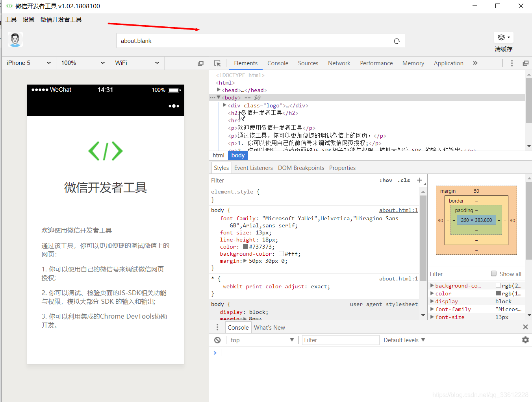This screenshot has width=532, height=402.
Task: Click the user avatar in the sidebar
Action: coord(15,40)
